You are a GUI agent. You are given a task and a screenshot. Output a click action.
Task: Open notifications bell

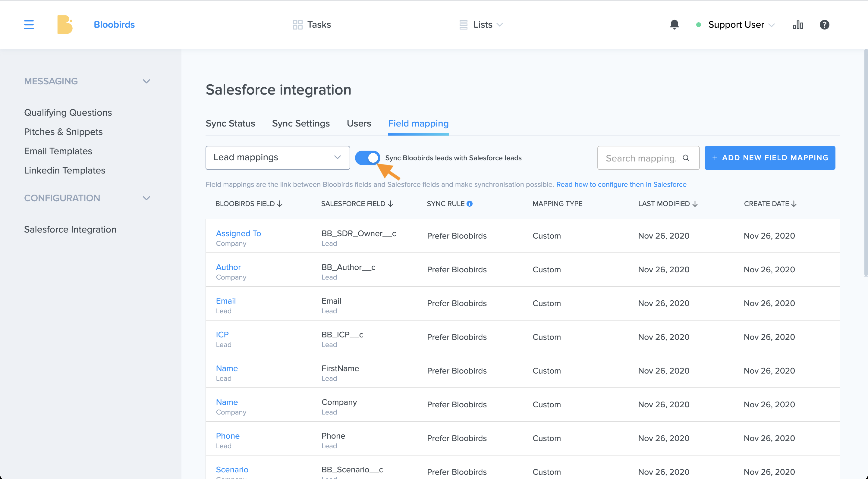point(674,25)
